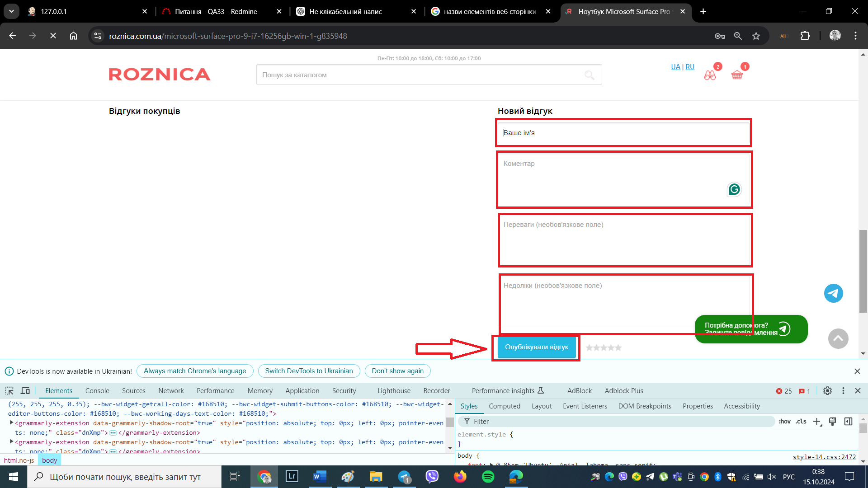The width and height of the screenshot is (868, 488).
Task: Expand the second grammarly-extension node
Action: coord(11,442)
